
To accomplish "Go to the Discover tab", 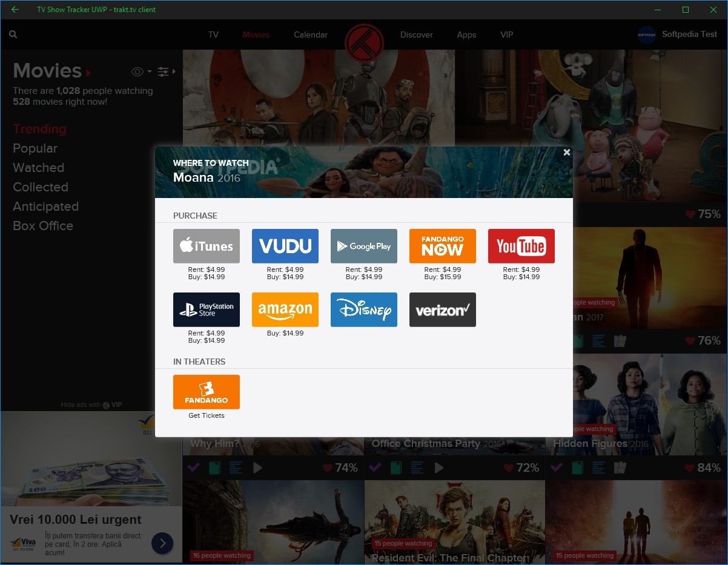I will click(417, 35).
